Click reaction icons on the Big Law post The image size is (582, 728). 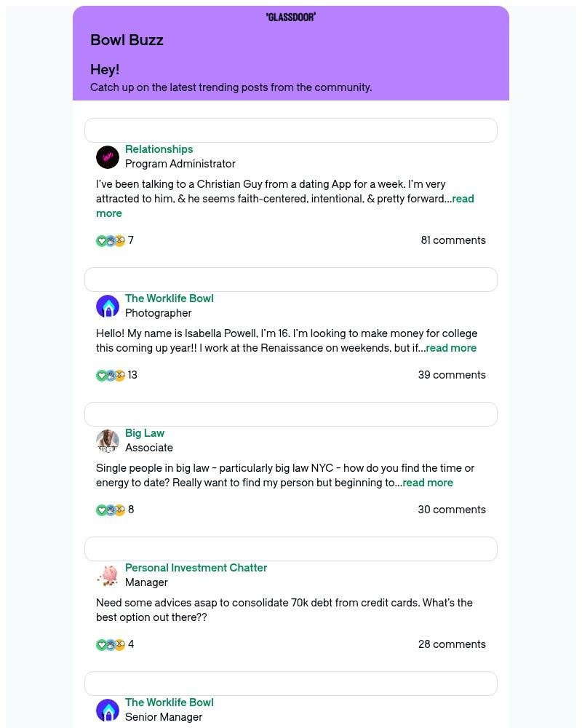click(x=111, y=510)
